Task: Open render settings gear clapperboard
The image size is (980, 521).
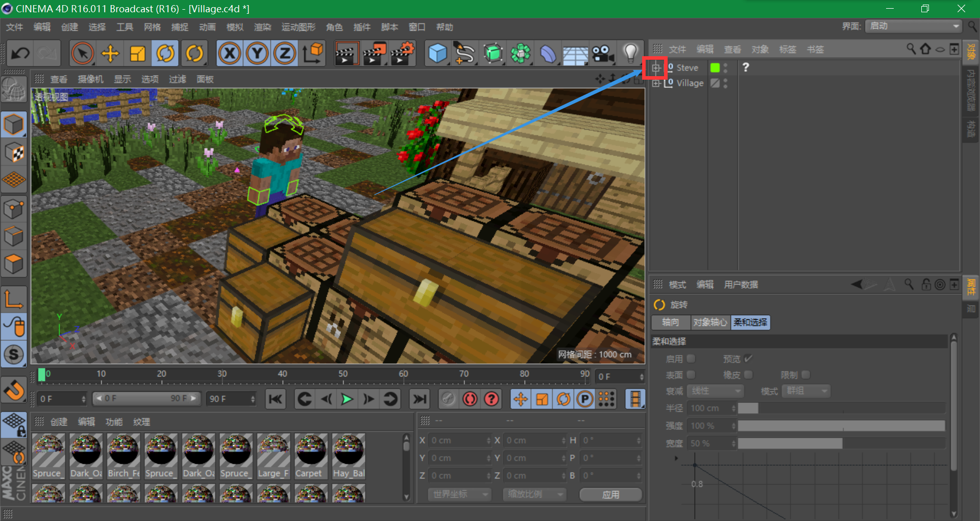Action: 402,53
